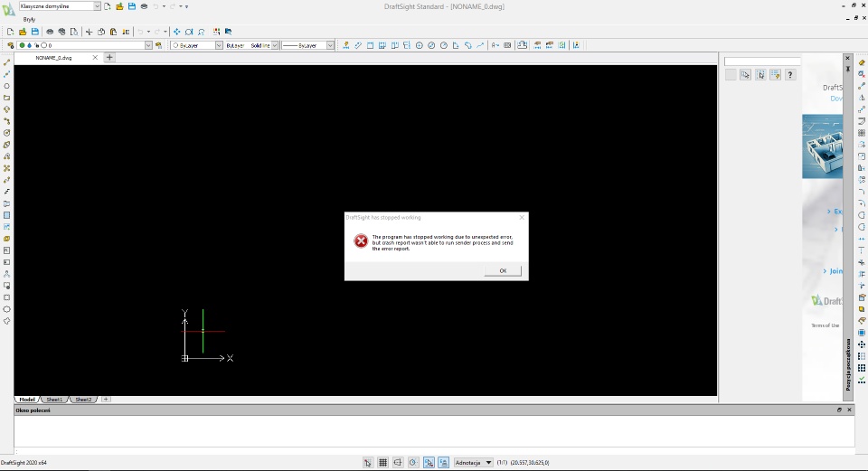Screen dimensions: 868x471
Task: Click New document icon in main toolbar
Action: coord(11,32)
